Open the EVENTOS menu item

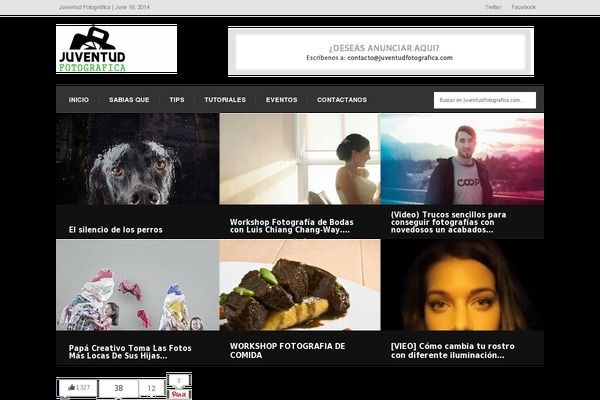click(x=282, y=100)
